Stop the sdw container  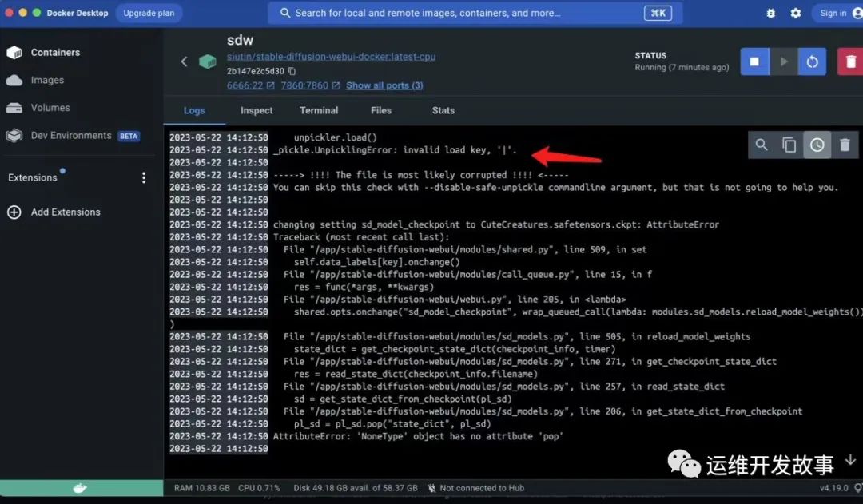(754, 62)
